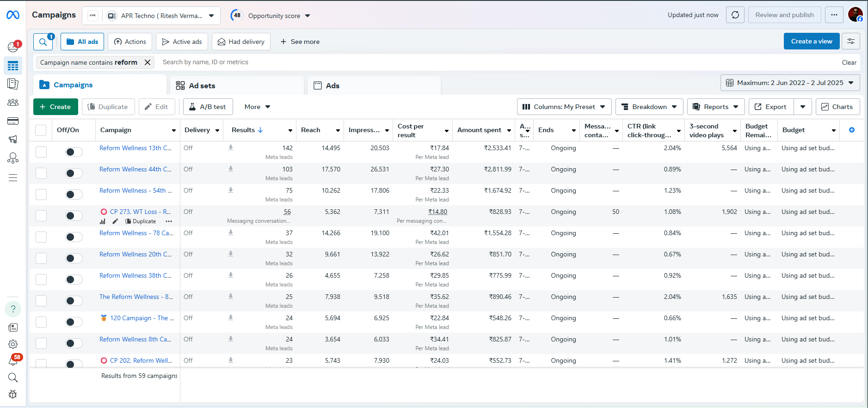Open the view settings sliders icon
The height and width of the screenshot is (408, 868).
tap(850, 41)
